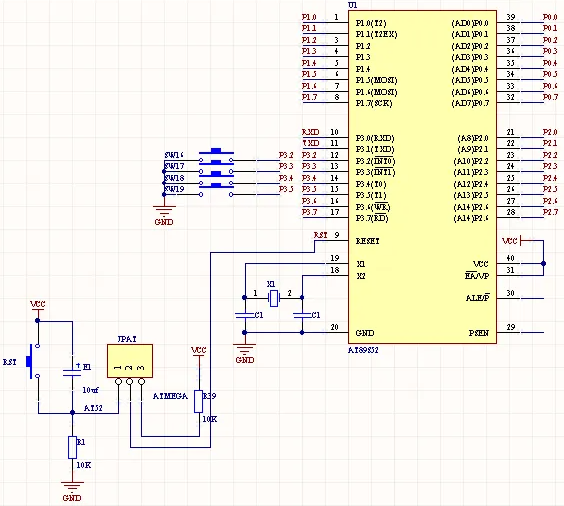Select the TXD net label at pin 11
Viewport: 564px width, 506px height.
[310, 143]
